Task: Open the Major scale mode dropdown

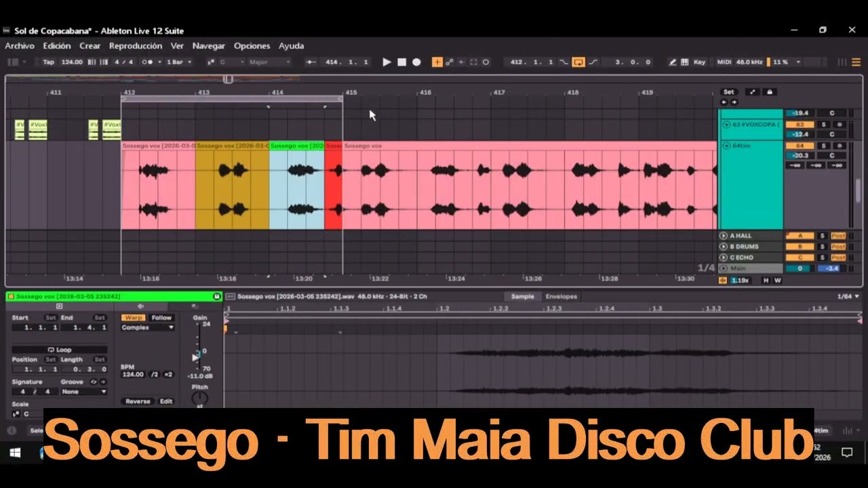Action: (269, 62)
